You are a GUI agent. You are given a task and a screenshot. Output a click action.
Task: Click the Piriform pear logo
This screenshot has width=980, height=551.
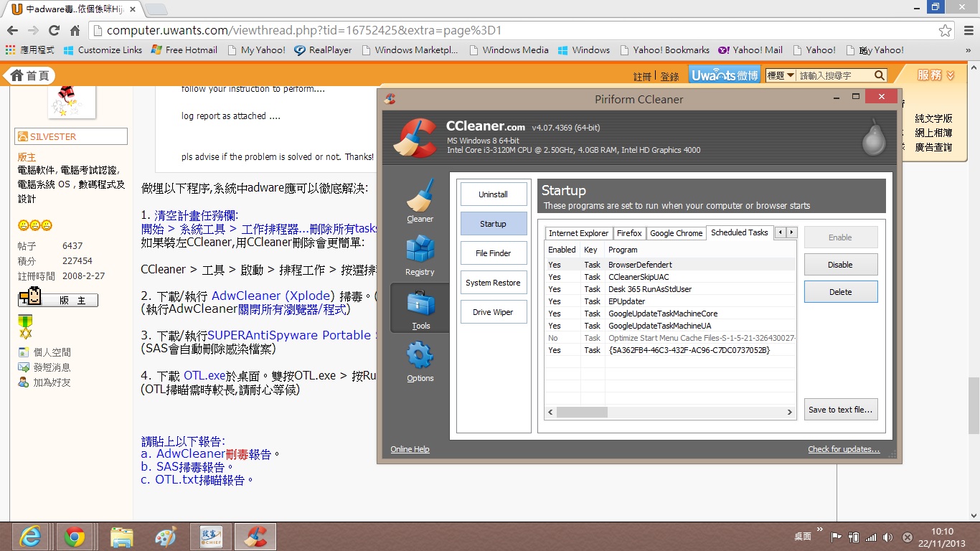pos(873,137)
